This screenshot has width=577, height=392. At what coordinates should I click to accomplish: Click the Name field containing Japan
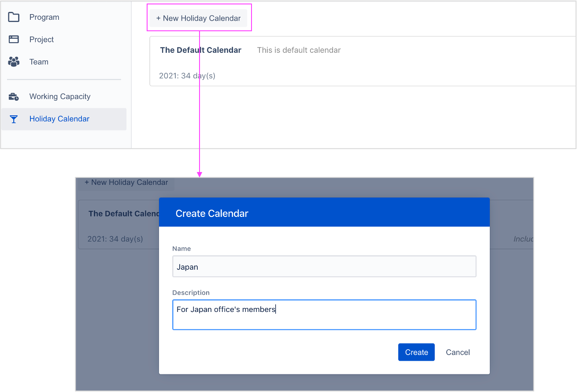pos(324,267)
